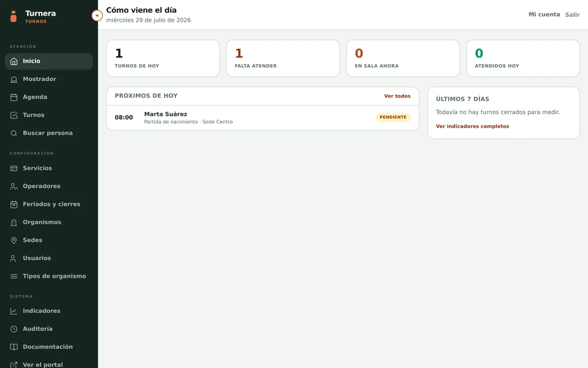
Task: Click the home icon beside Inicio
Action: 14,61
